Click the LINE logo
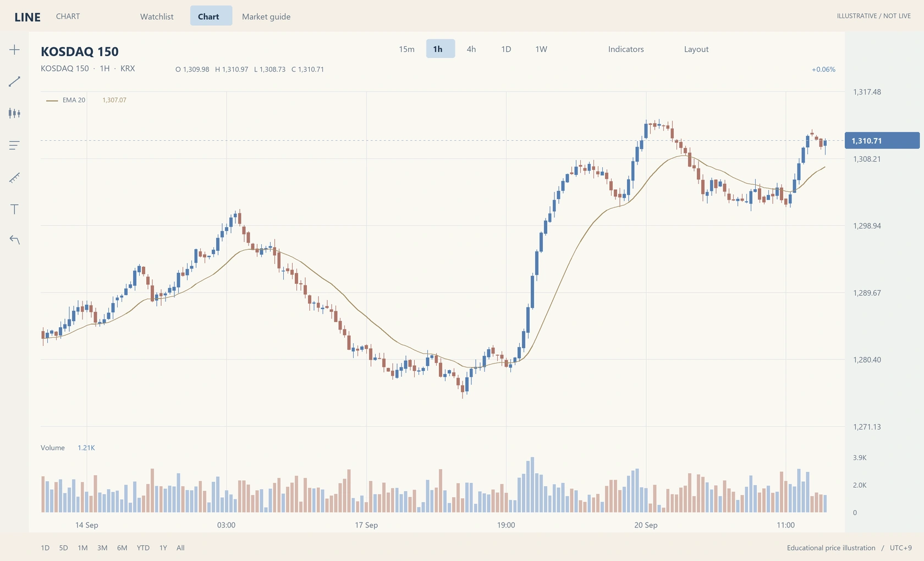The height and width of the screenshot is (561, 924). [28, 17]
